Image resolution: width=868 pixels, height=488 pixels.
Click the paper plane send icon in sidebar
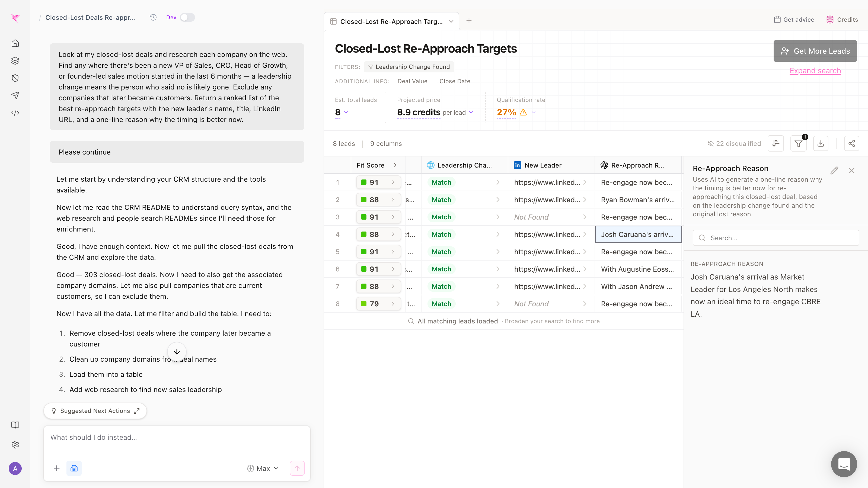pos(15,95)
